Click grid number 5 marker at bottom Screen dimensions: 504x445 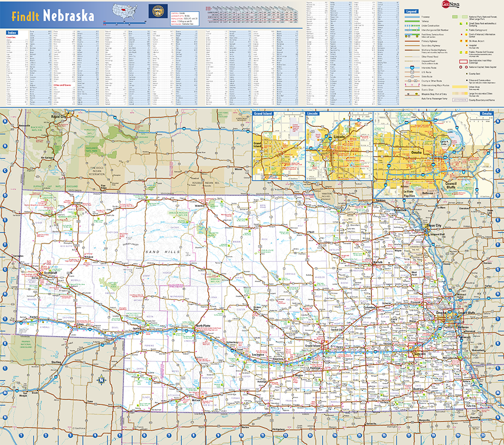[119, 436]
